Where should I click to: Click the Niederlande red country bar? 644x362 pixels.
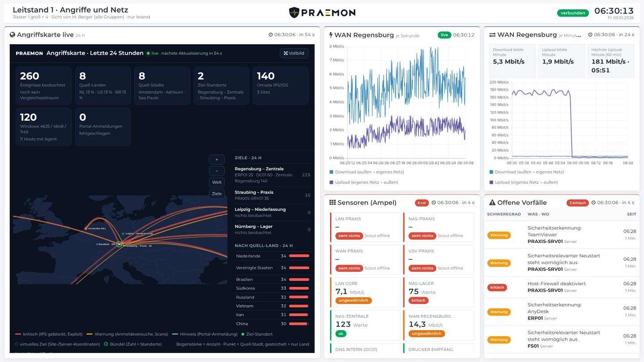coord(299,256)
